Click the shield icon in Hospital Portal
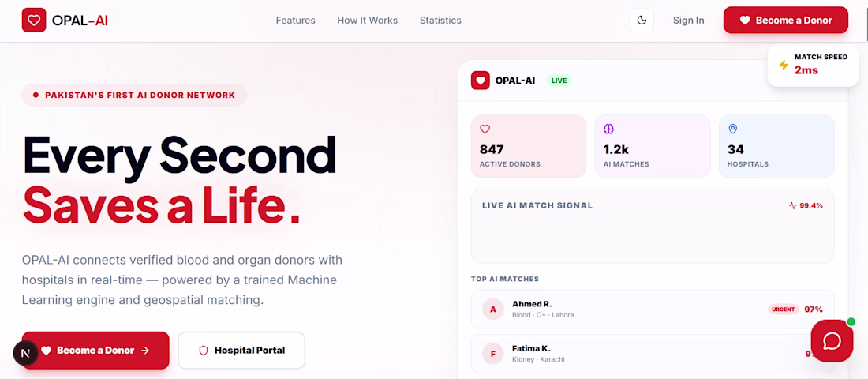This screenshot has width=868, height=379. click(x=203, y=351)
